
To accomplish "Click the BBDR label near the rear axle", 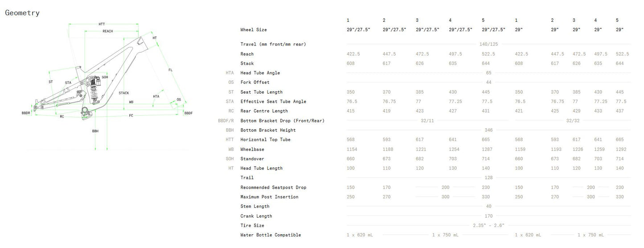I will [25, 113].
